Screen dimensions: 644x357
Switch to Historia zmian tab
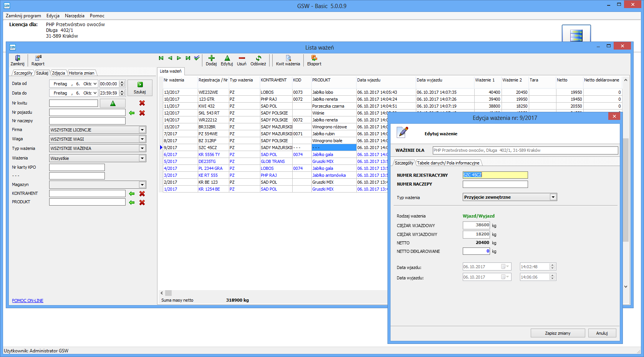(x=81, y=73)
